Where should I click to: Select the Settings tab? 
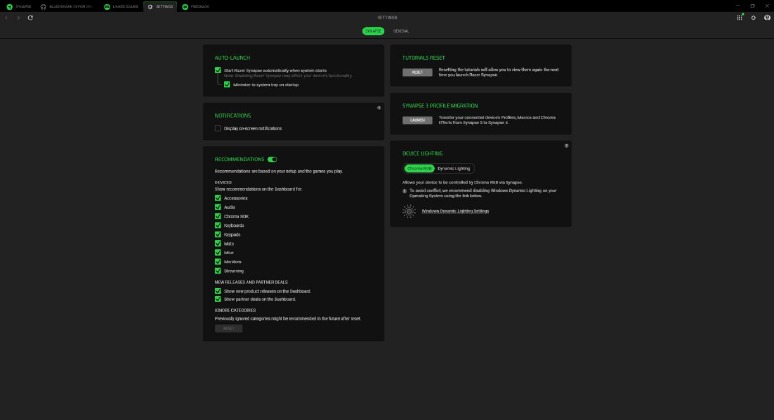click(160, 6)
